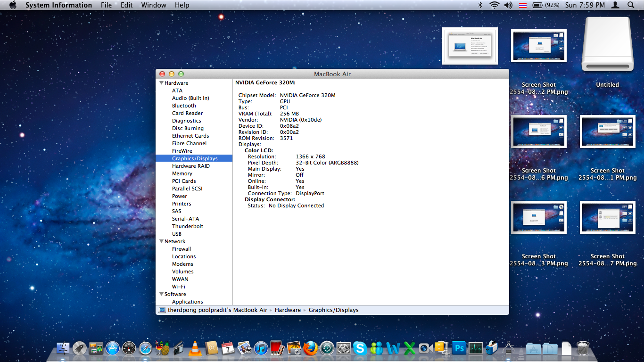Click the Bluetooth icon in the menu bar
The image size is (644, 362).
point(480,5)
